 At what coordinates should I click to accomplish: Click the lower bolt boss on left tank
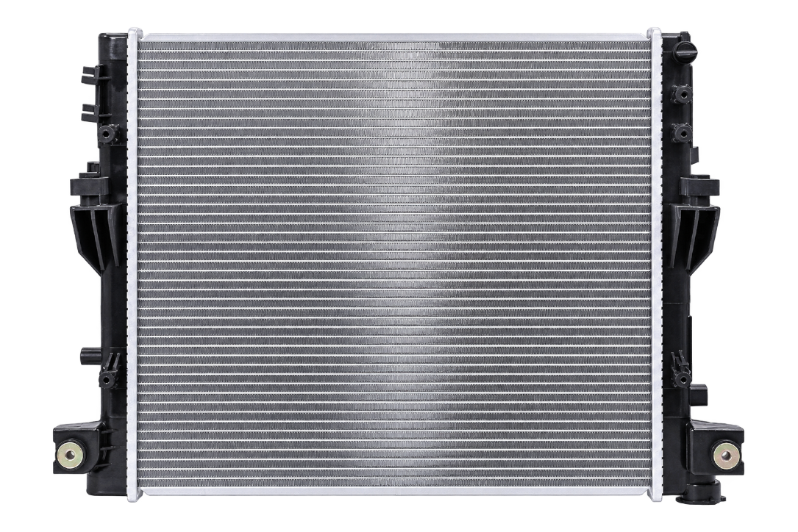(107, 379)
